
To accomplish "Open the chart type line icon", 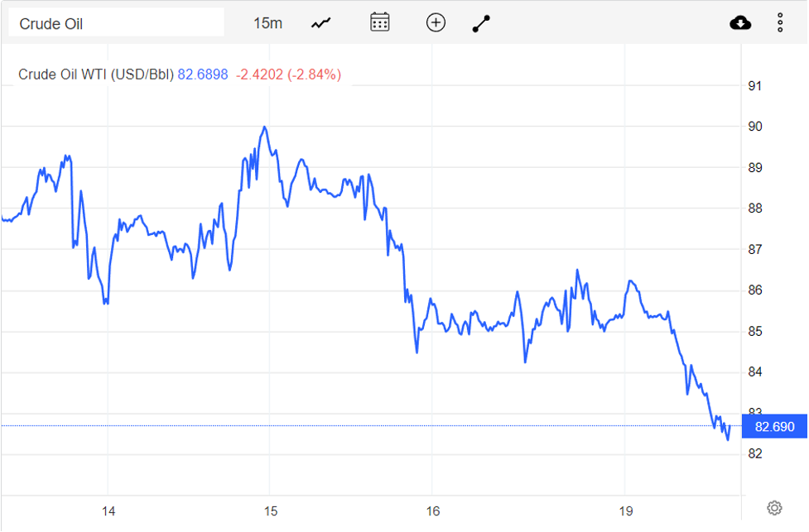I will click(x=320, y=23).
